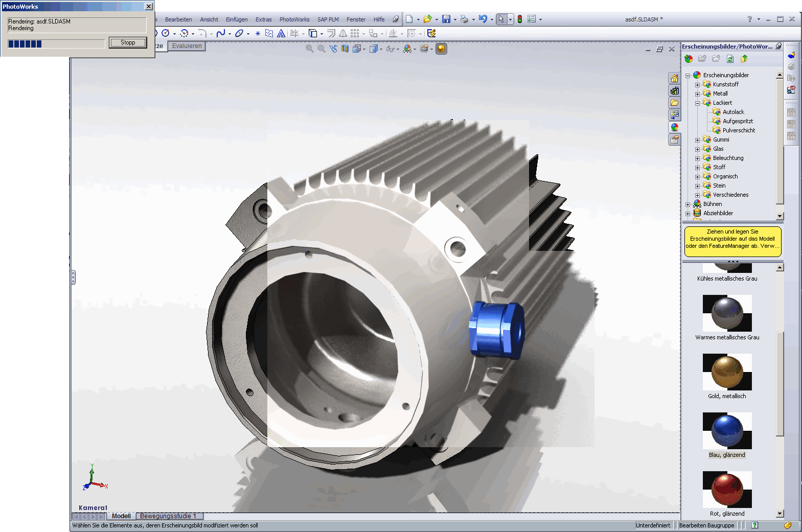Select the sketch Text tool
The height and width of the screenshot is (532, 802).
281,33
